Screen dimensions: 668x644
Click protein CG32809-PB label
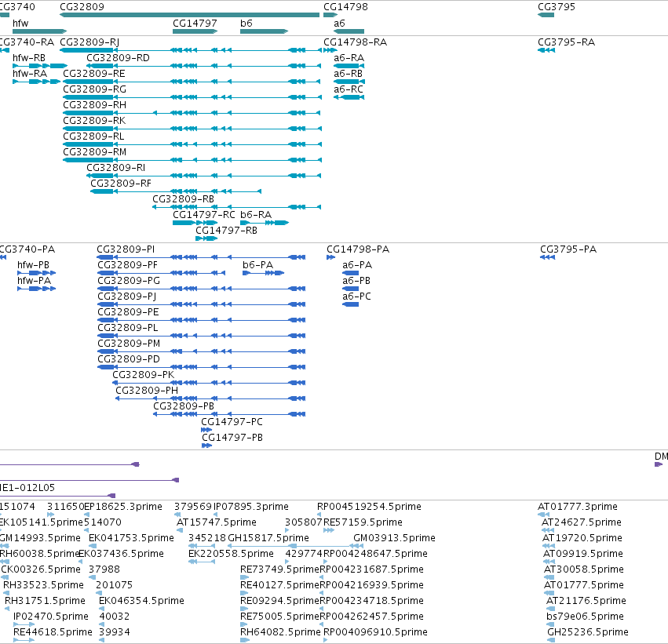point(184,407)
